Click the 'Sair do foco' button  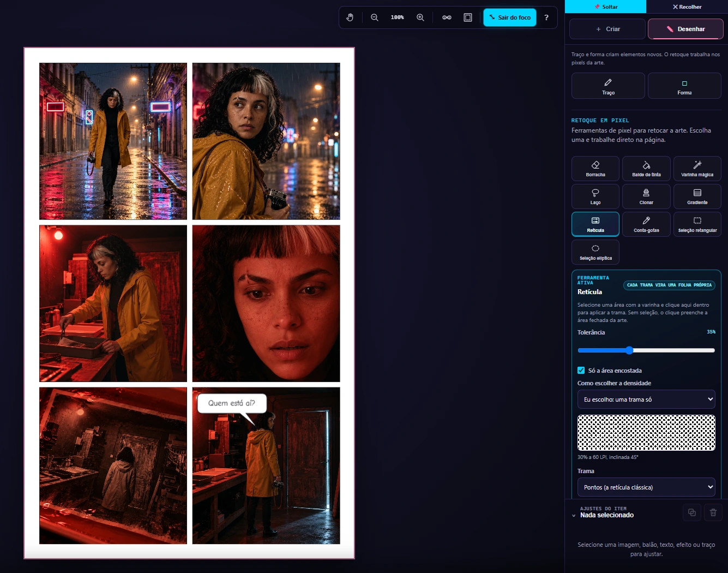[510, 17]
